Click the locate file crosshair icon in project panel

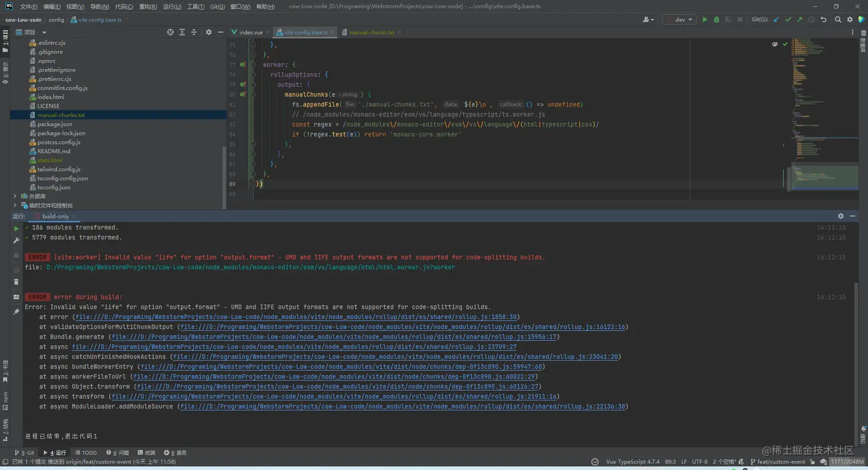pyautogui.click(x=170, y=32)
